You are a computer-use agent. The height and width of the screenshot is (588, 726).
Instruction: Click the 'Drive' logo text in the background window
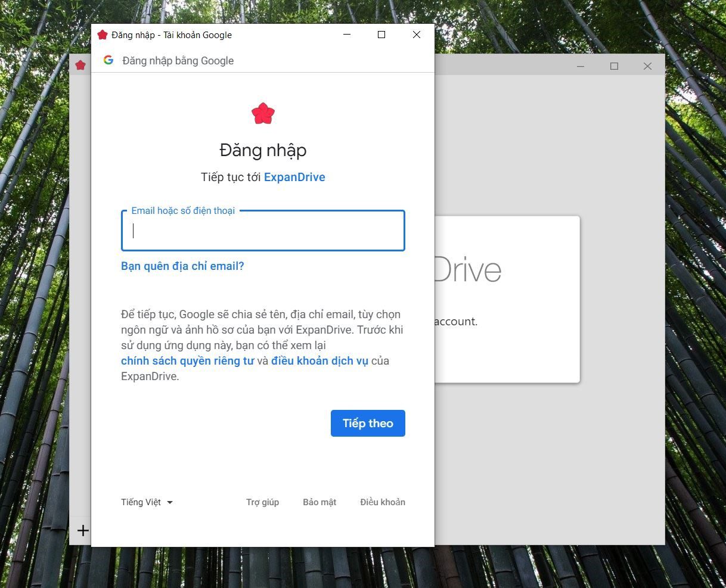point(468,270)
